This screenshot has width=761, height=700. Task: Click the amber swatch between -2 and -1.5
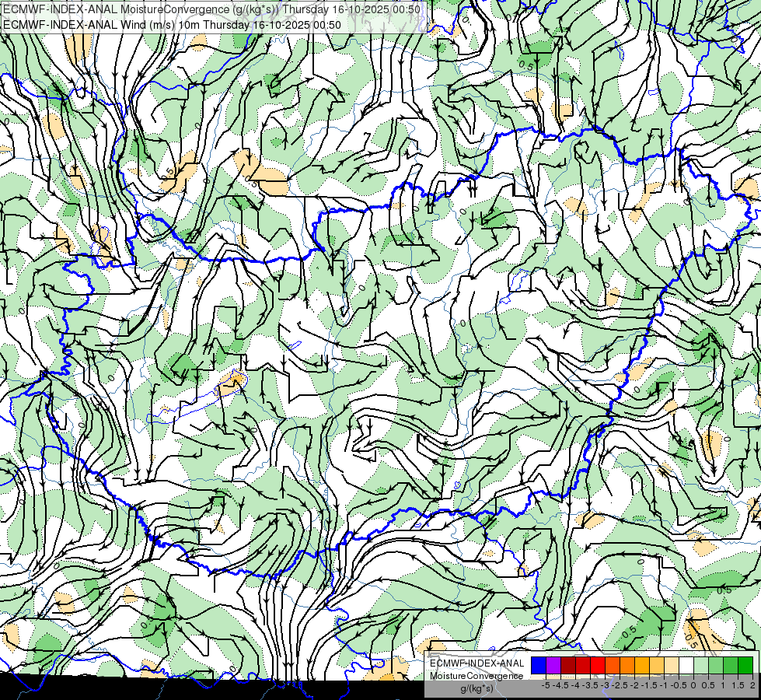click(x=642, y=666)
